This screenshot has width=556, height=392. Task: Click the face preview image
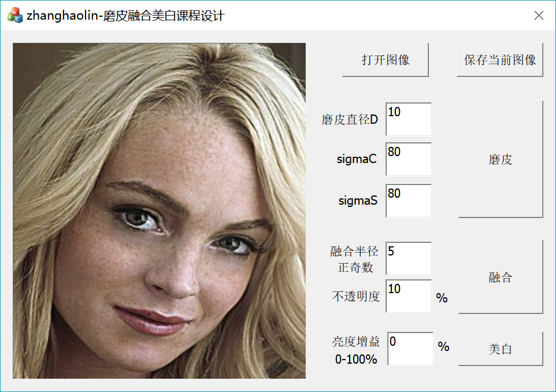point(159,210)
